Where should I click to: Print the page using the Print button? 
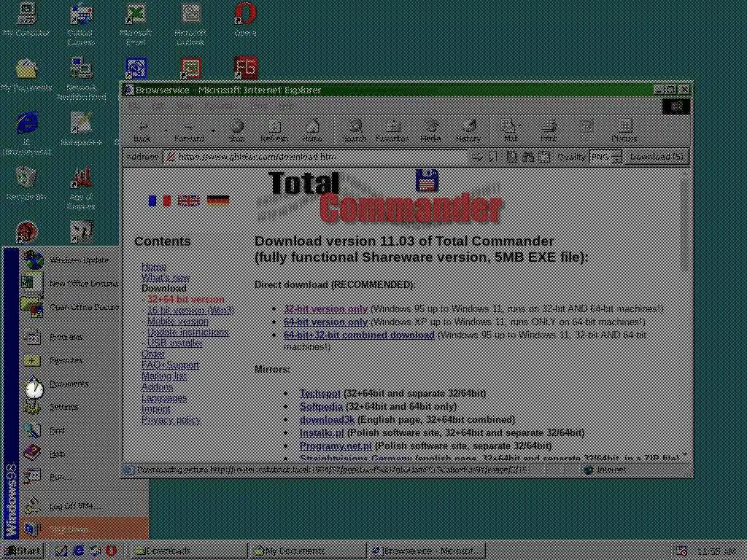(x=549, y=131)
